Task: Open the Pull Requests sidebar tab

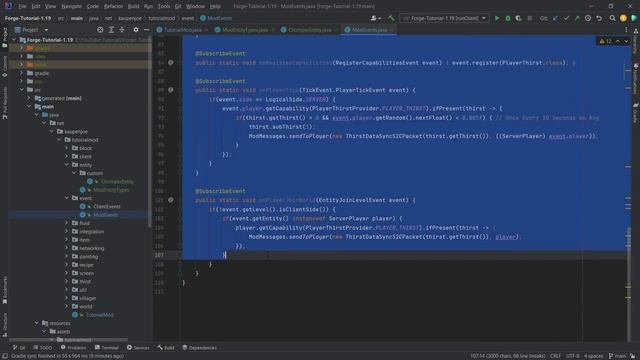Action: click(4, 102)
